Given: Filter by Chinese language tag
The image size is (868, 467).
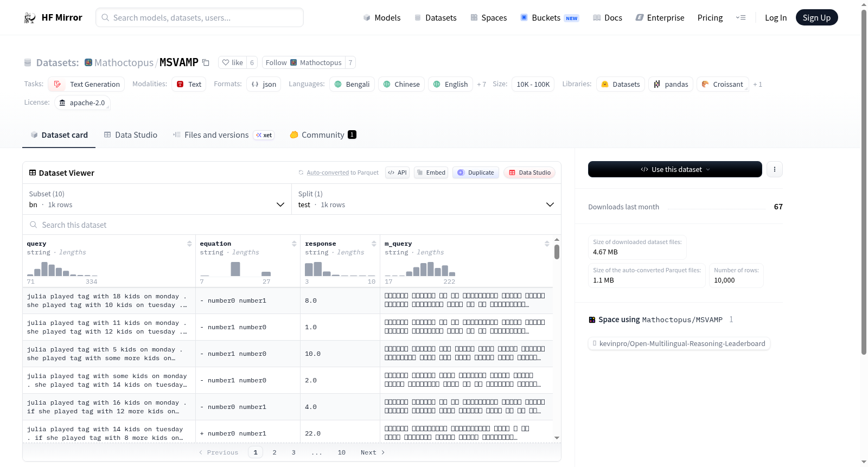Looking at the screenshot, I should 401,84.
